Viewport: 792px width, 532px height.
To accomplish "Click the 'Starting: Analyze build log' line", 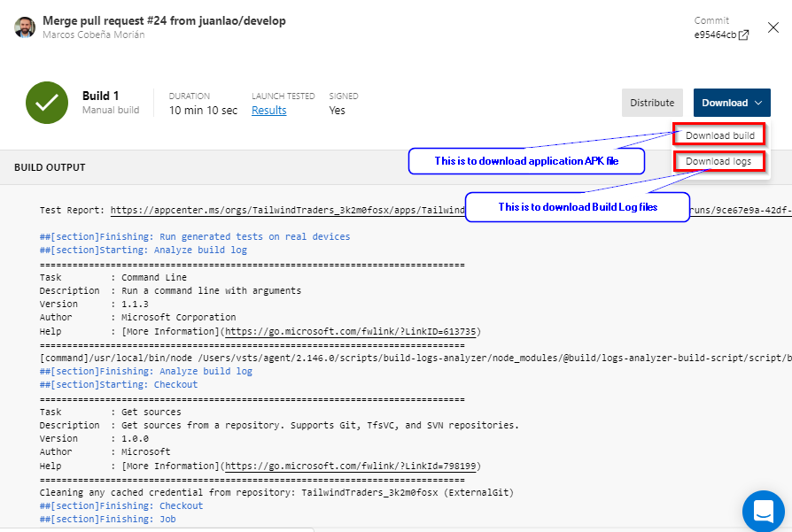I will point(144,250).
